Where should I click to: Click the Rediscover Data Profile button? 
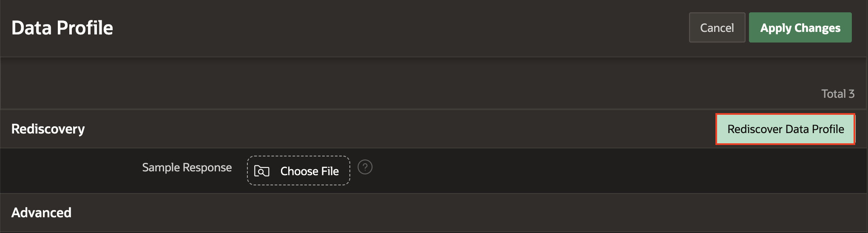[x=785, y=129]
